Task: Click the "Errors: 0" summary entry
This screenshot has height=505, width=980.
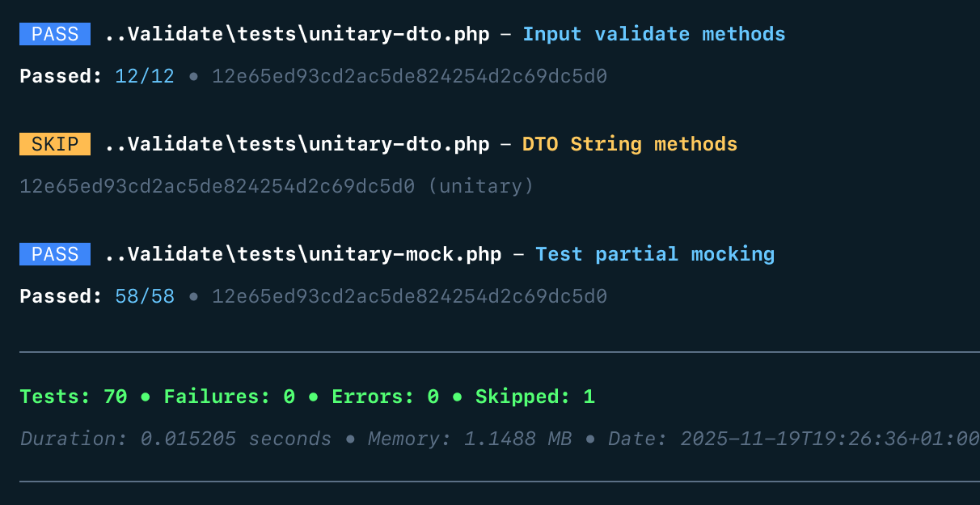Action: pos(385,397)
